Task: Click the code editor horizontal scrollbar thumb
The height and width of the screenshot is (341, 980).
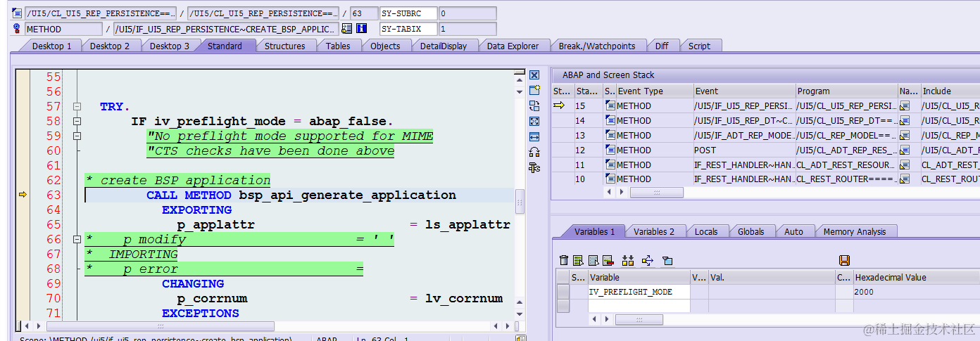Action: point(160,326)
